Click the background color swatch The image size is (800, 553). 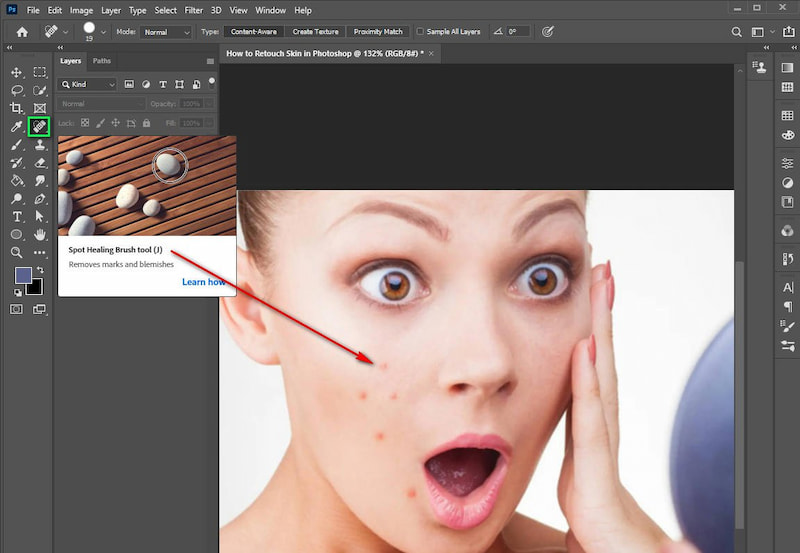coord(36,288)
